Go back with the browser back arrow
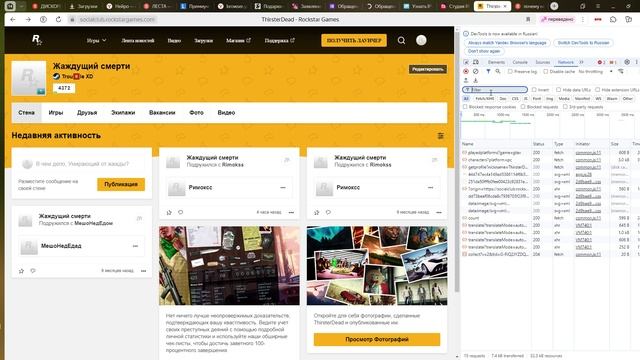This screenshot has height=360, width=640. 13,20
